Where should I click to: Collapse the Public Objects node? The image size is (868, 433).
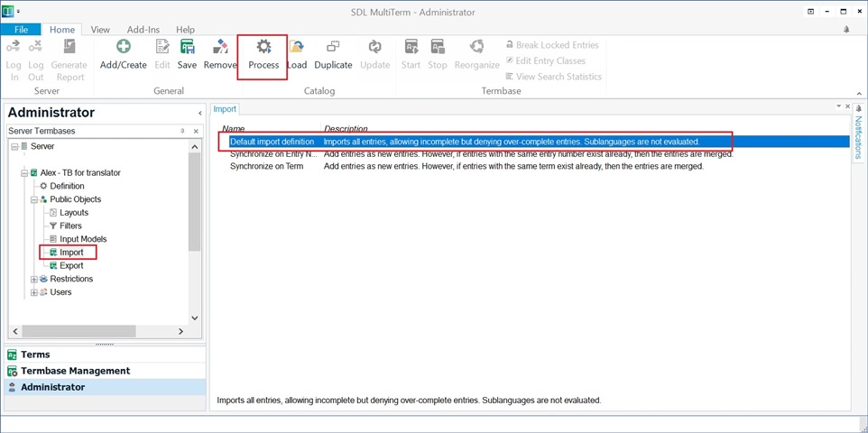point(34,199)
